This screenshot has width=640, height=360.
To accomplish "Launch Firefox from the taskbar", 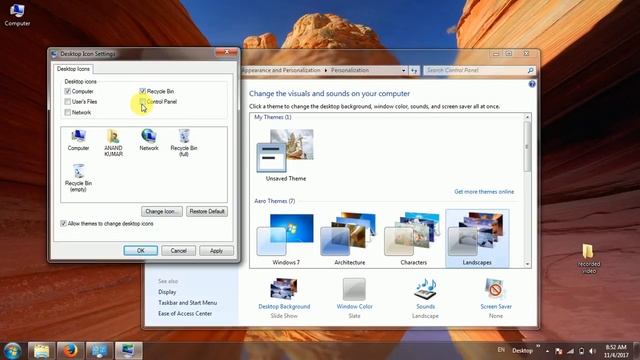I will tap(70, 351).
